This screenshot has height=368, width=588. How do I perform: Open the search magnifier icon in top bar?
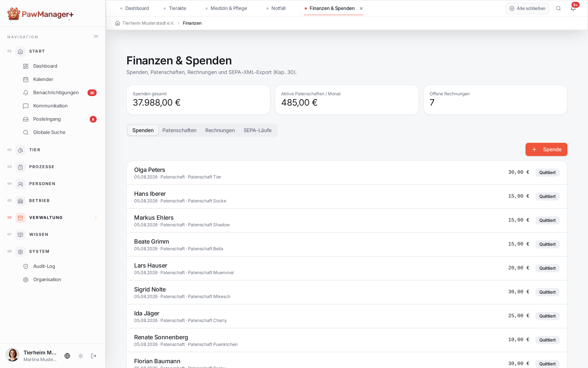click(x=558, y=8)
